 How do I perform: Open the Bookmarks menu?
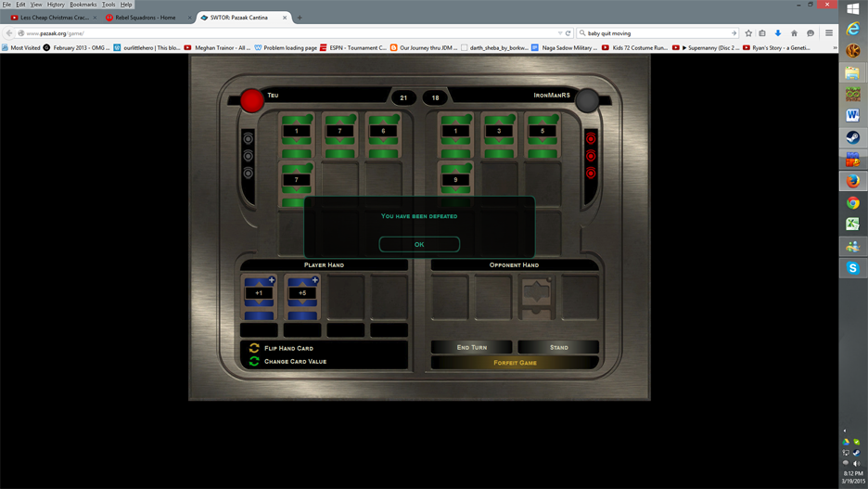(x=83, y=5)
